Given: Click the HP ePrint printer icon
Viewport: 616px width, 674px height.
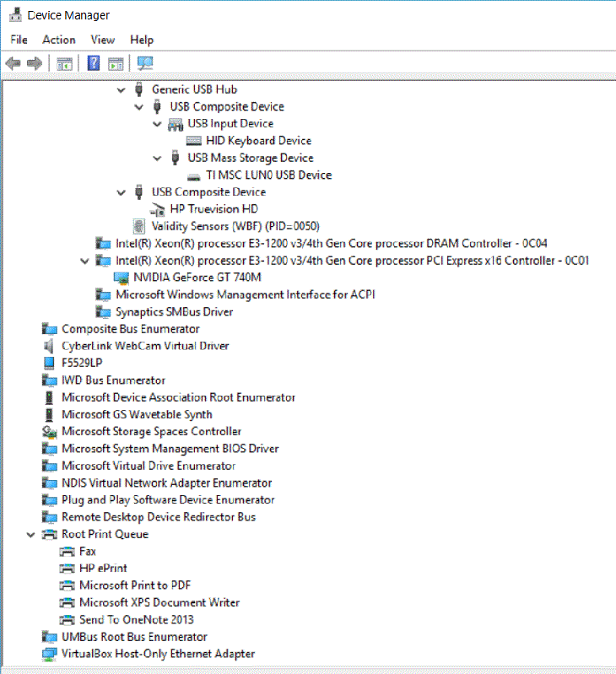Looking at the screenshot, I should click(67, 569).
